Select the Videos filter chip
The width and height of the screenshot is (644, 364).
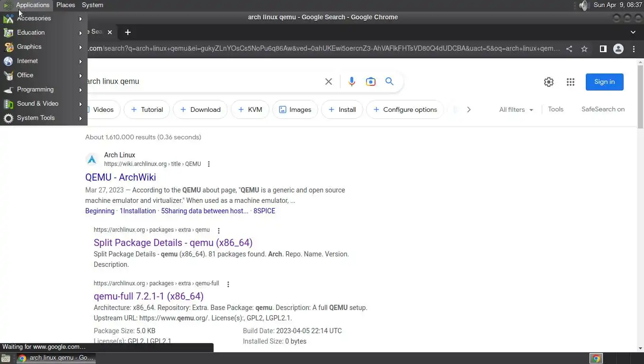102,109
